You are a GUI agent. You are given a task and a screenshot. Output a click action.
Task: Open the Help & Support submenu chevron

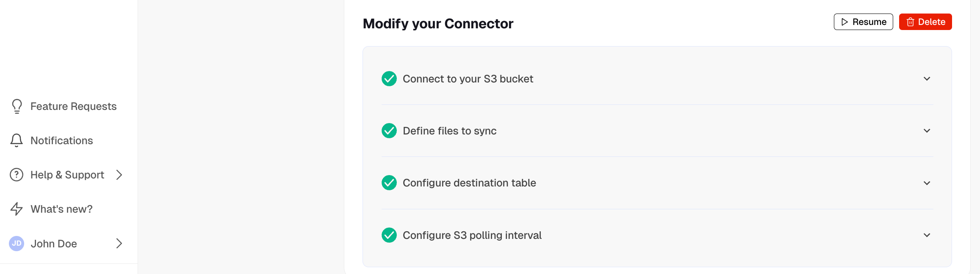[x=119, y=175]
